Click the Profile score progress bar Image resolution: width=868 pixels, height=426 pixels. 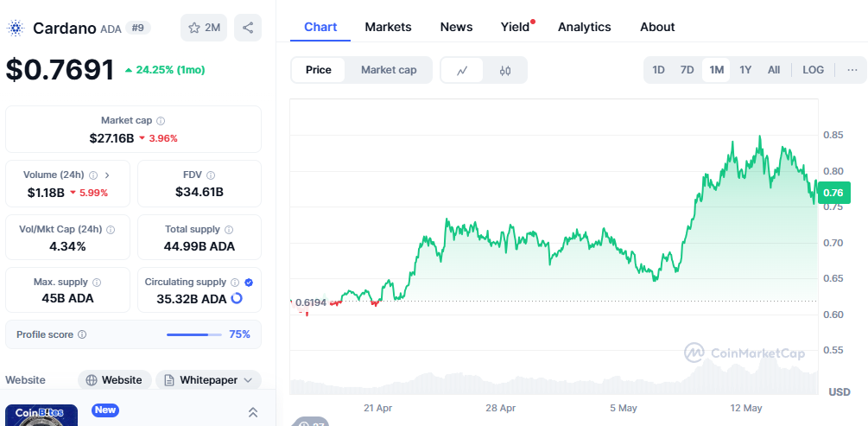pyautogui.click(x=194, y=334)
